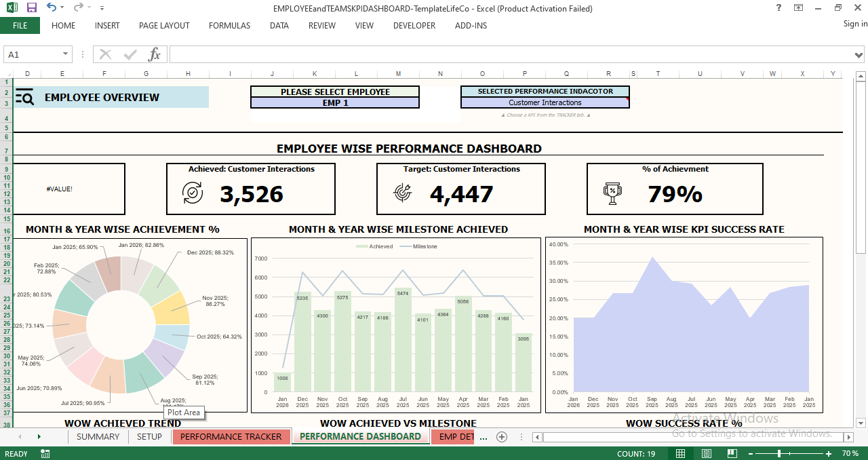The image size is (868, 460).
Task: Switch to Normal view icon
Action: pyautogui.click(x=680, y=453)
